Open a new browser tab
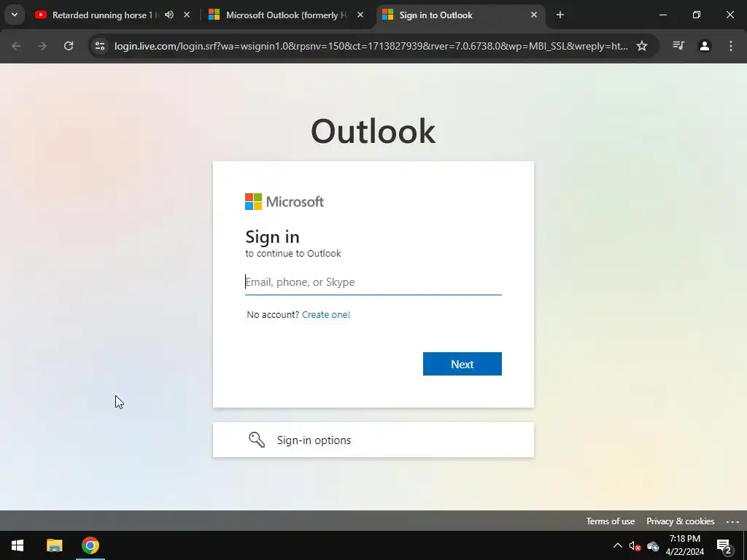The height and width of the screenshot is (560, 747). [x=560, y=15]
